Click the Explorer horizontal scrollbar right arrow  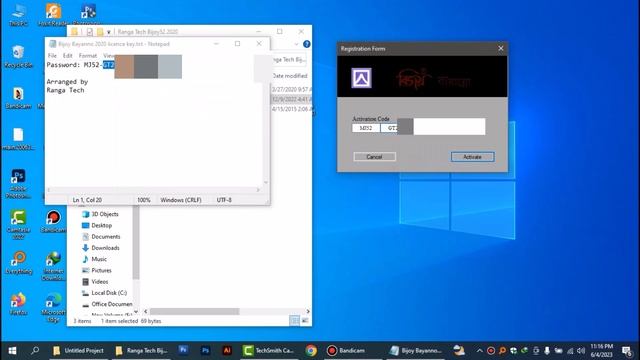308,311
